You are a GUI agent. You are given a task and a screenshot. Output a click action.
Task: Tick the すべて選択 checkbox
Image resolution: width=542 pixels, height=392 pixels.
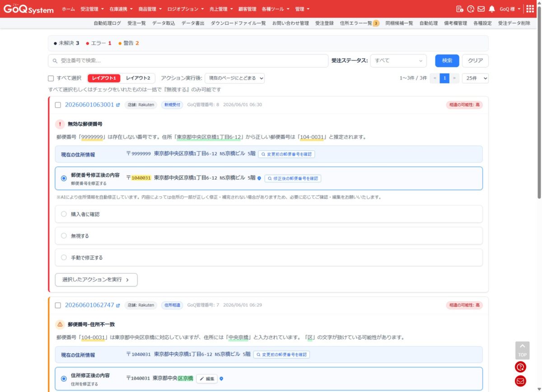click(51, 78)
